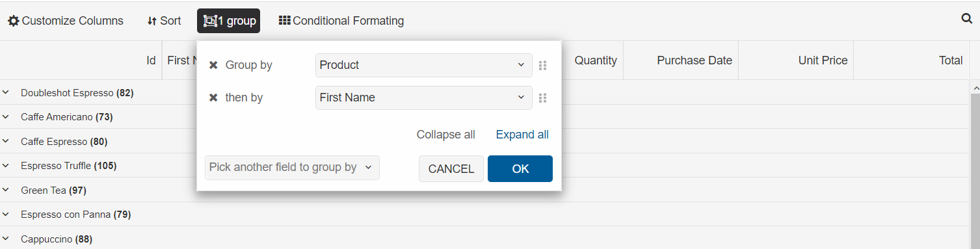
Task: Toggle the Green Tea group chevron
Action: pyautogui.click(x=6, y=190)
